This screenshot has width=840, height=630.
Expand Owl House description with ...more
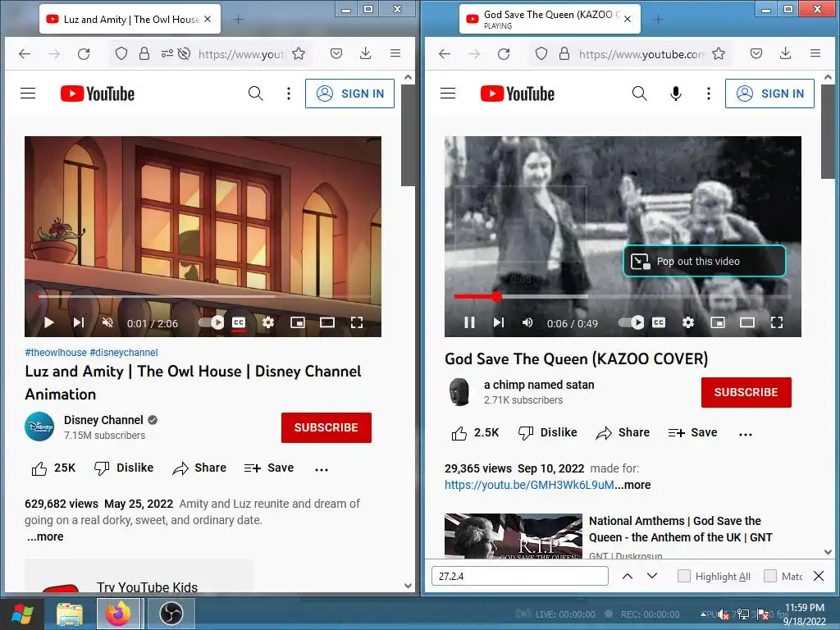pyautogui.click(x=46, y=536)
